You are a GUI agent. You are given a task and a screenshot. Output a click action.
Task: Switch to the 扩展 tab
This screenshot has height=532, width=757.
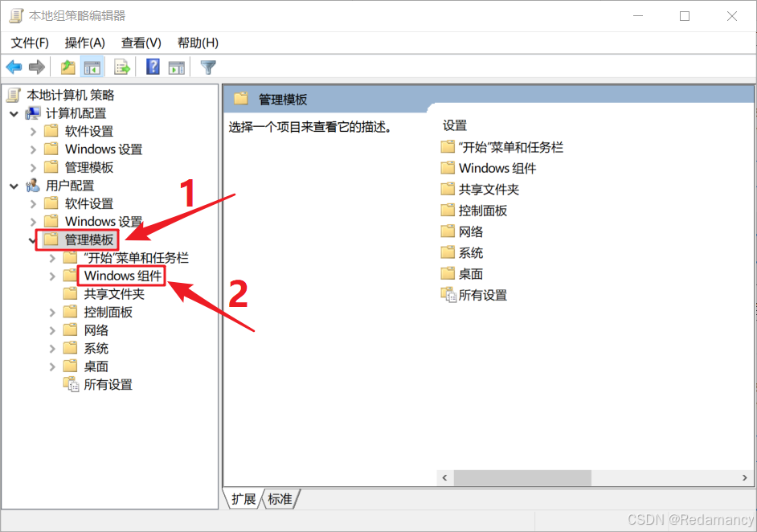[243, 499]
